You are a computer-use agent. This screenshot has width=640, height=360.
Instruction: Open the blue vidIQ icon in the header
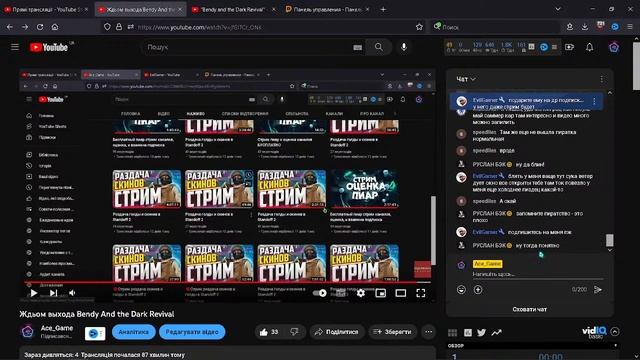click(x=544, y=47)
